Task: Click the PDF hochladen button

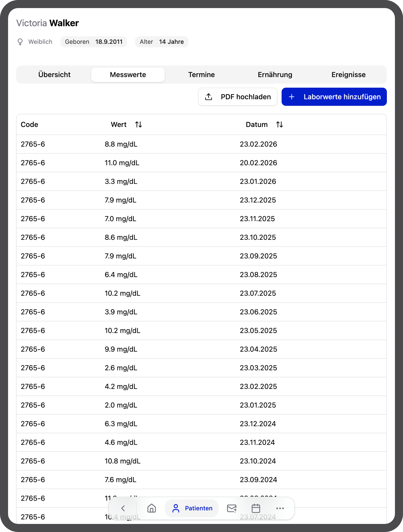Action: [238, 97]
